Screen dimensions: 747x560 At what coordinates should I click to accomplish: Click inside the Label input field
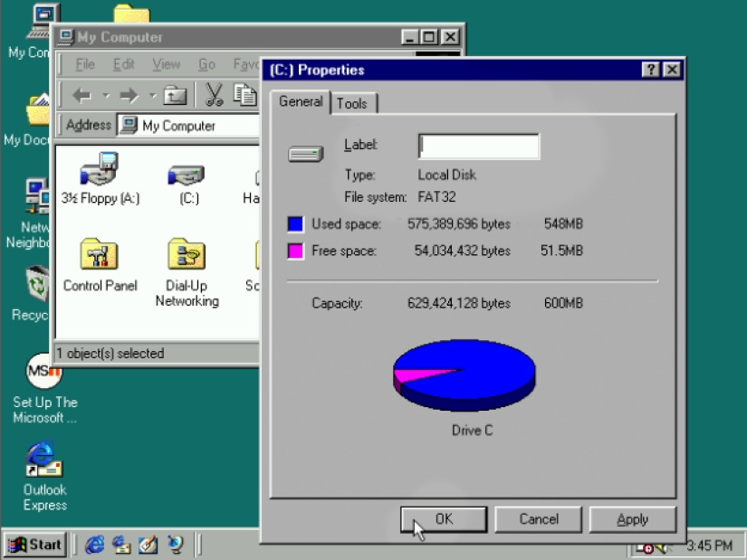478,146
